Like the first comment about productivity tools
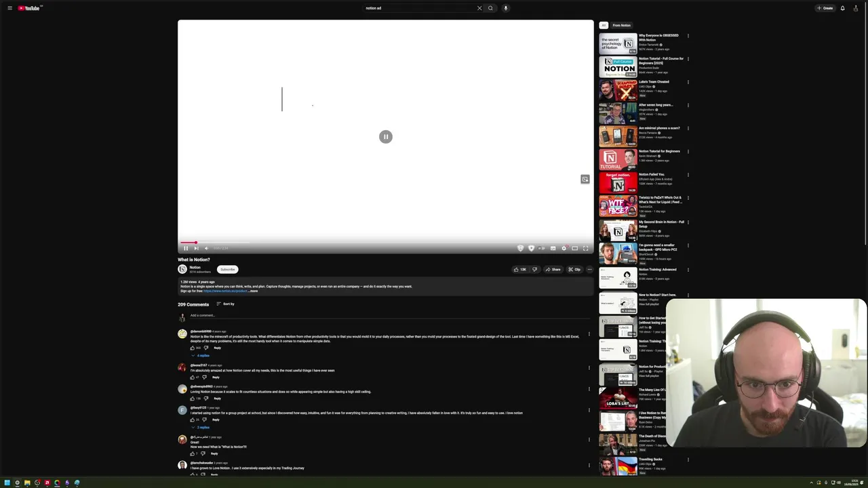Viewport: 868px width, 488px height. pyautogui.click(x=193, y=348)
